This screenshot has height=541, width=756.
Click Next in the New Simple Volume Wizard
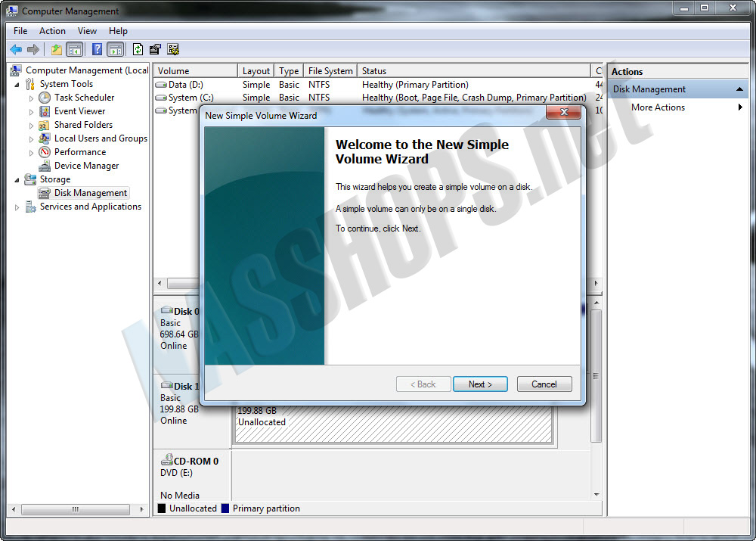[480, 384]
